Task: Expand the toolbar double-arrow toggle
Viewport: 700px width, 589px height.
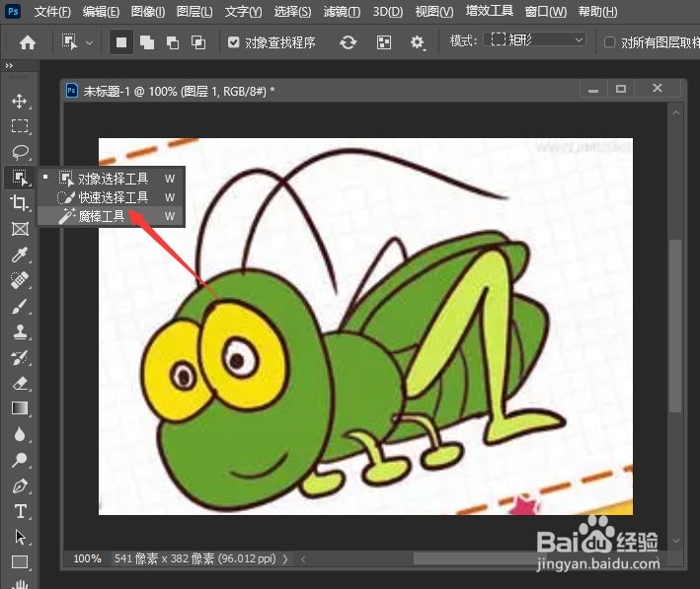Action: [9, 65]
